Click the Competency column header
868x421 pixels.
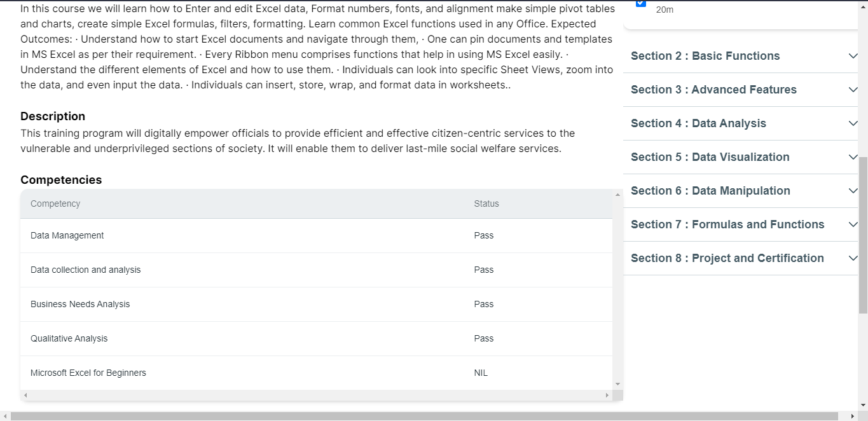tap(55, 204)
